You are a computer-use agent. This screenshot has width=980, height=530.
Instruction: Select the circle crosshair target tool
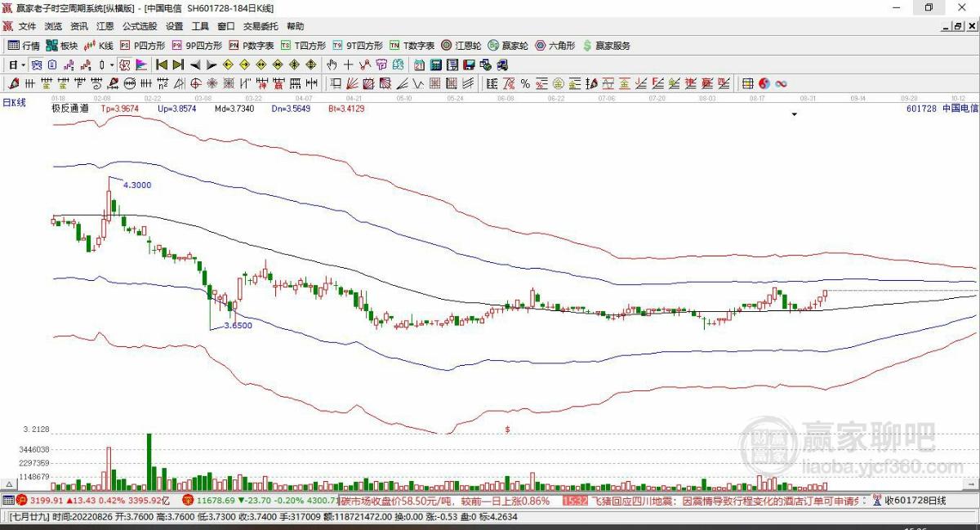tap(196, 82)
